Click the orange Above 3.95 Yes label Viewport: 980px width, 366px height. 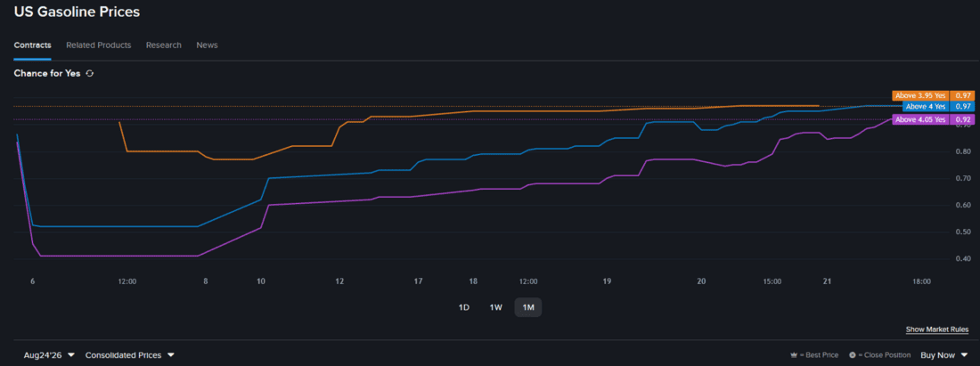pyautogui.click(x=920, y=95)
